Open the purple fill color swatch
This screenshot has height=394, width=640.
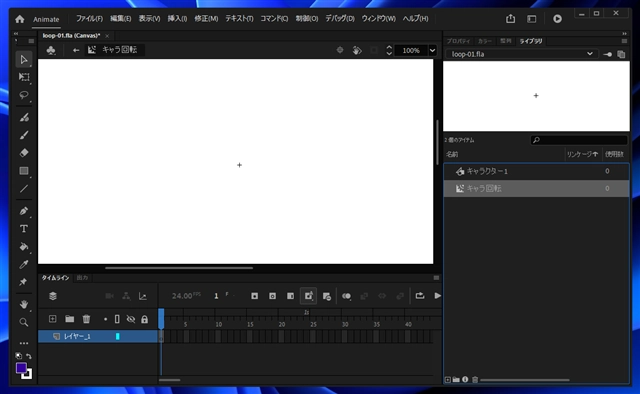(21, 368)
